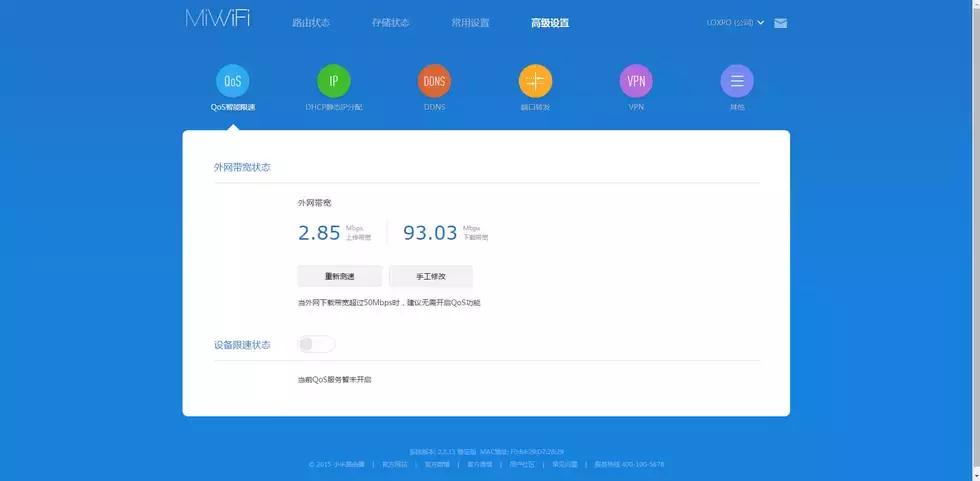Open the orange DDNS round icon
The width and height of the screenshot is (980, 481).
pyautogui.click(x=434, y=81)
